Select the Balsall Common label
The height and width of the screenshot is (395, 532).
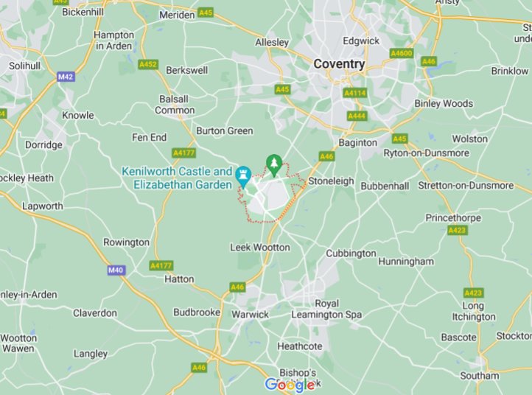175,105
